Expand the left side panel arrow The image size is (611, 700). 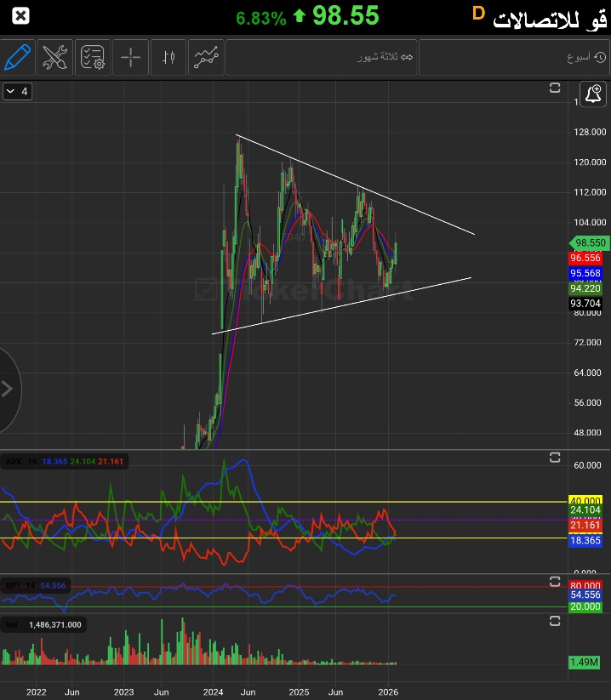9,390
